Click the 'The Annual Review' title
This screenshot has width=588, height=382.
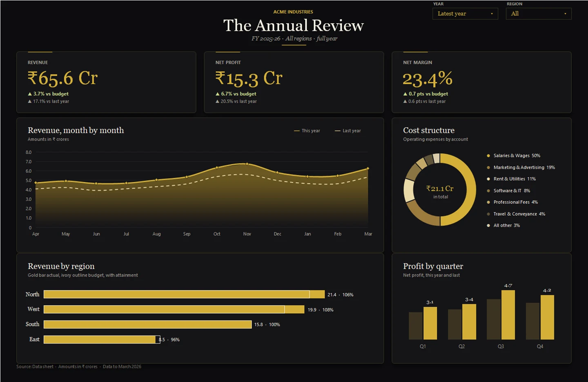294,25
